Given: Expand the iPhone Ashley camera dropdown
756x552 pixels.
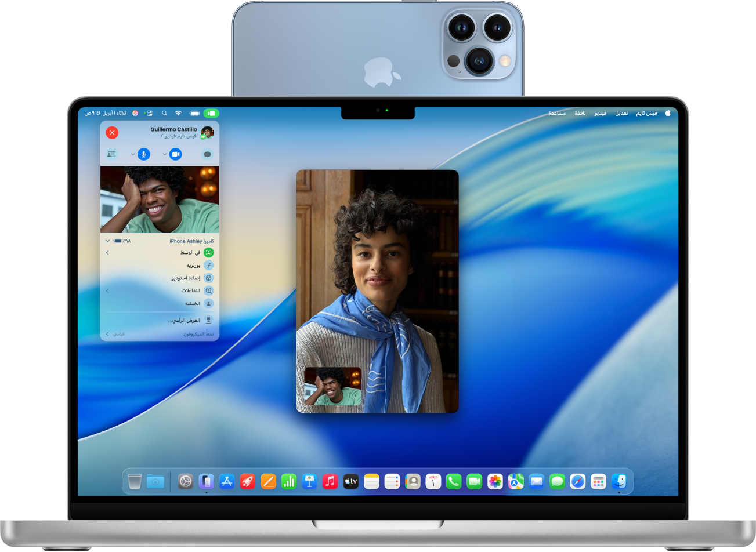Looking at the screenshot, I should (107, 239).
